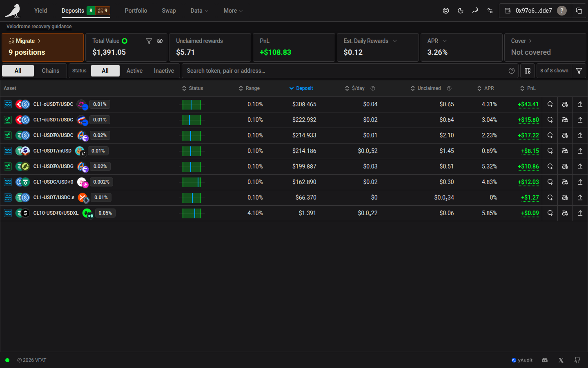Click the search help question icon
This screenshot has height=368, width=588.
pyautogui.click(x=512, y=71)
